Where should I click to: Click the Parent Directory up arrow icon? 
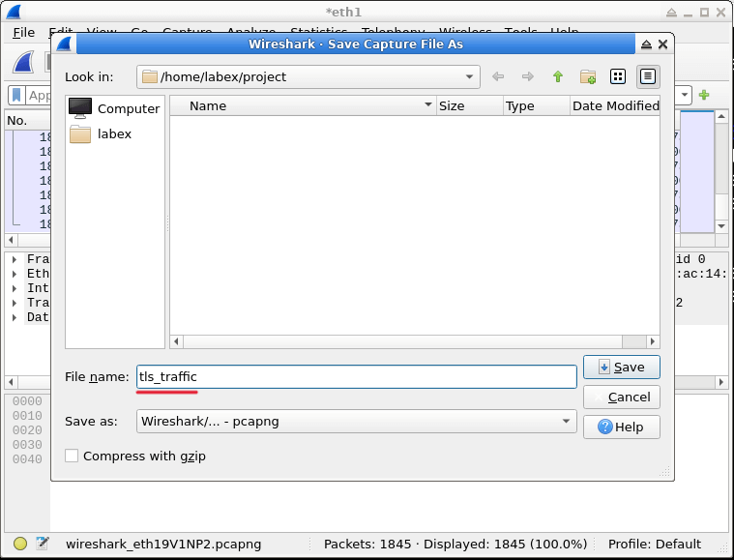pyautogui.click(x=558, y=76)
